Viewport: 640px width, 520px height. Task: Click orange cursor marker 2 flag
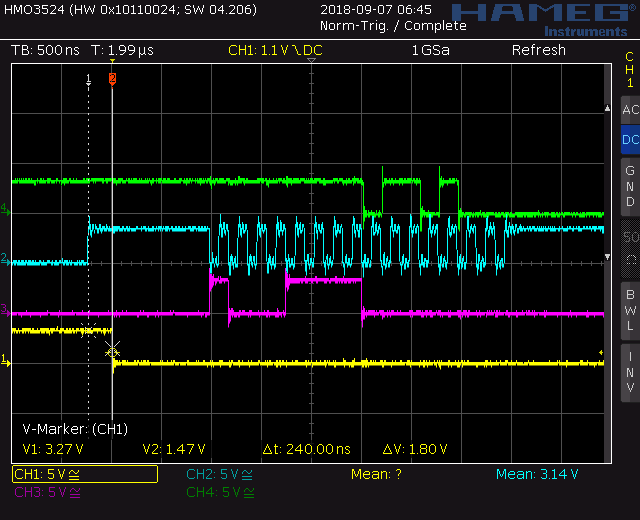coord(112,79)
